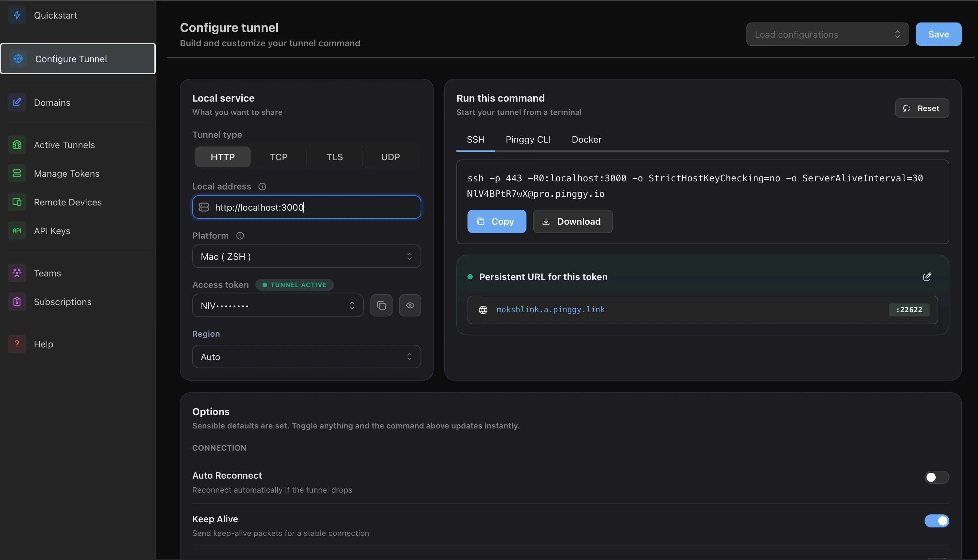Click the TUNNEL ACTIVE status badge
Screen dimensions: 978x560
click(294, 285)
